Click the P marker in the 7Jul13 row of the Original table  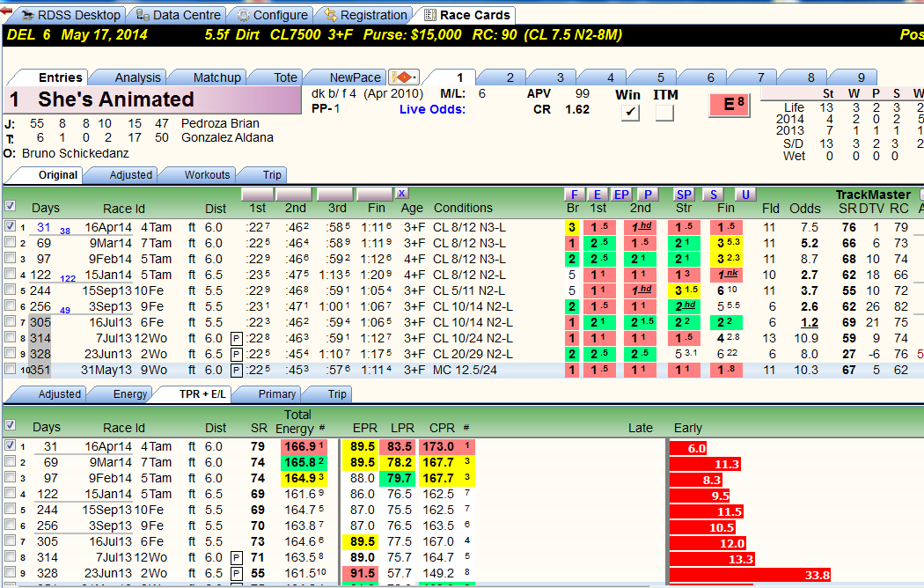click(237, 339)
